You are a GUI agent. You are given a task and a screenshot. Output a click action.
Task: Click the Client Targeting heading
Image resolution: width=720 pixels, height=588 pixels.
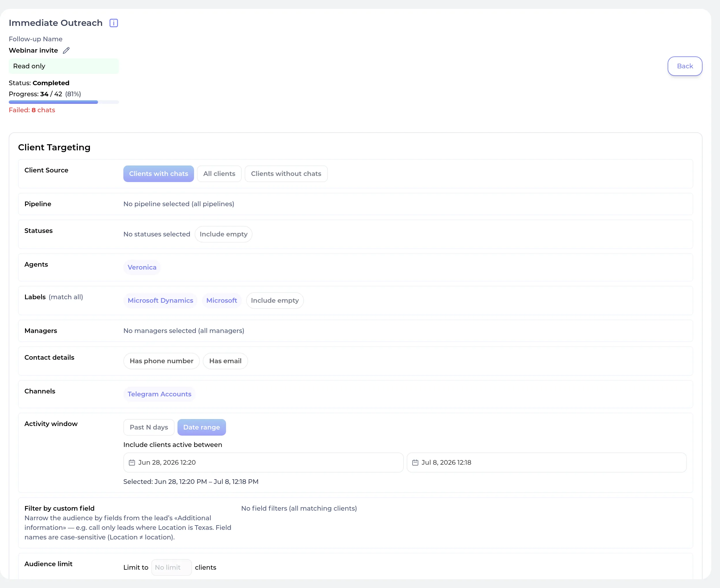pos(54,148)
